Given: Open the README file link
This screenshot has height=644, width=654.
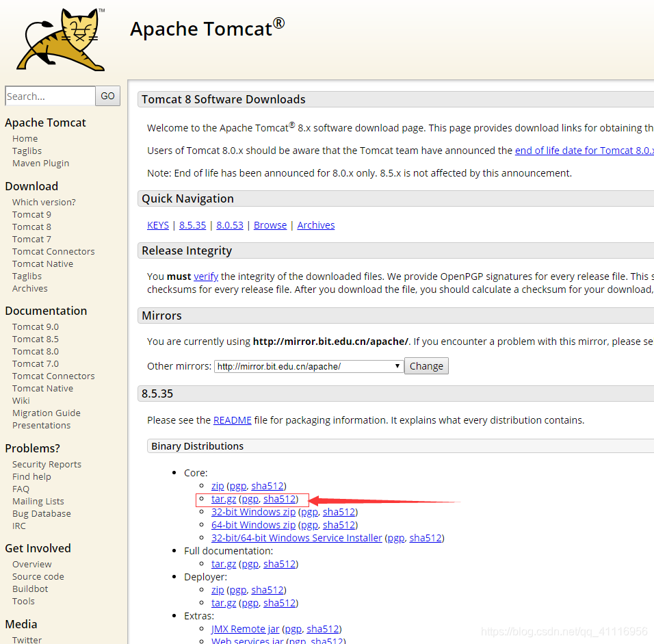Looking at the screenshot, I should coord(233,420).
